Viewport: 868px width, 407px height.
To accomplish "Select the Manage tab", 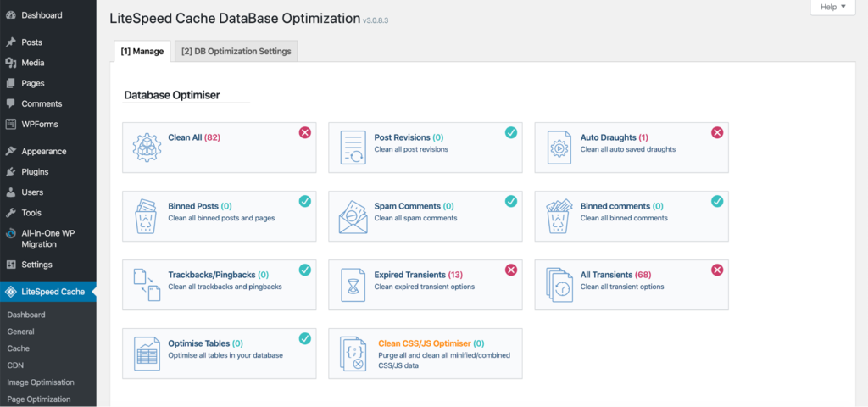I will coord(142,52).
